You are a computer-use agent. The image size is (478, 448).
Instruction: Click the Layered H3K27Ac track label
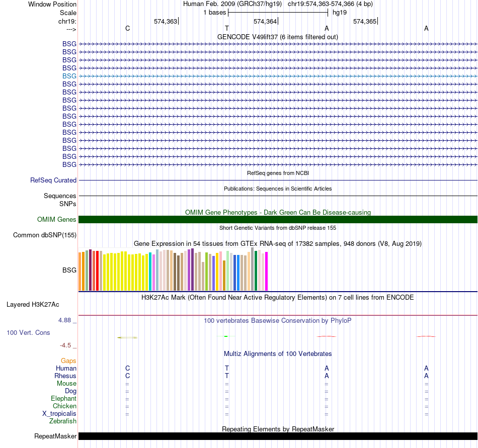[33, 305]
